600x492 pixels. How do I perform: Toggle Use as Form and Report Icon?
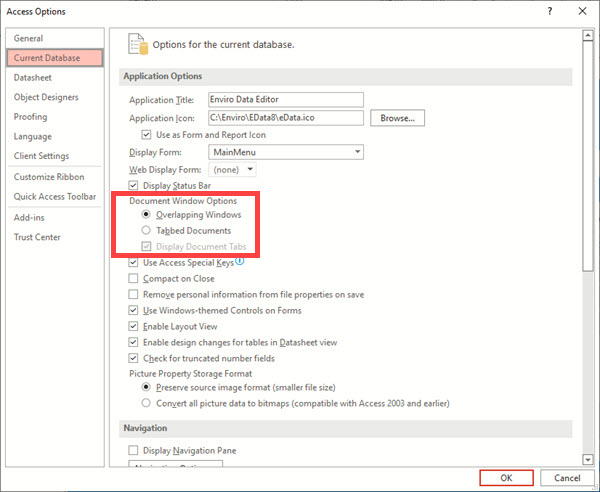(146, 135)
